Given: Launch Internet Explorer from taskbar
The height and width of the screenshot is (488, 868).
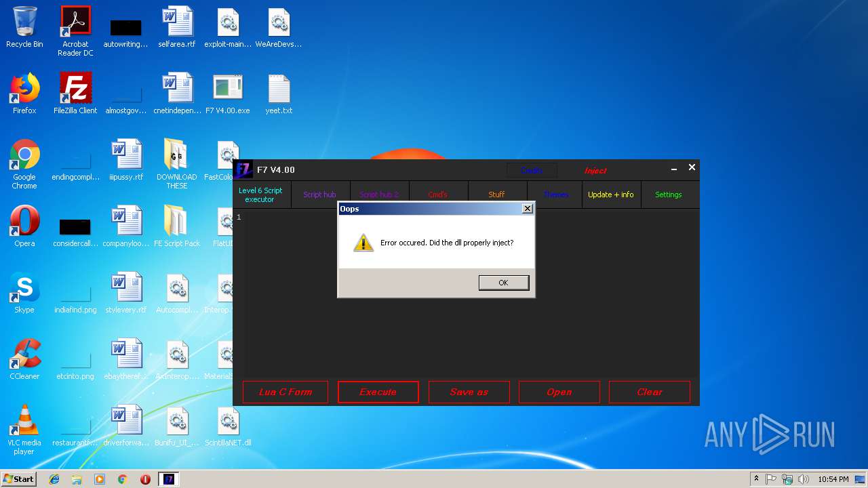Looking at the screenshot, I should (x=54, y=479).
